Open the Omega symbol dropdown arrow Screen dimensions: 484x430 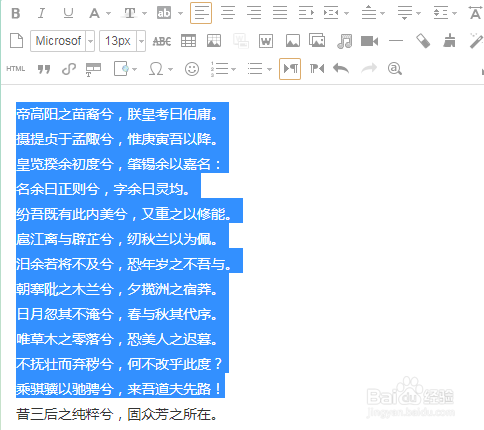pos(170,69)
